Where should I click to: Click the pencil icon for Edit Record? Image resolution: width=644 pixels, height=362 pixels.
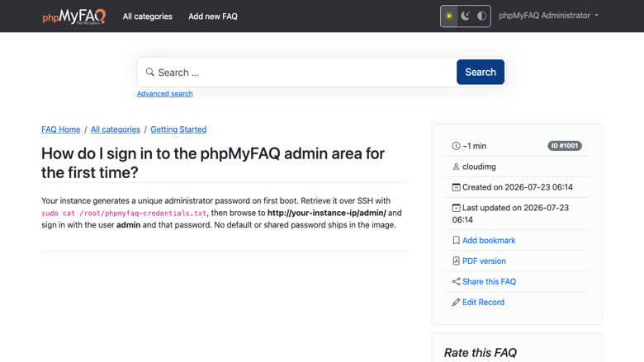pyautogui.click(x=456, y=302)
